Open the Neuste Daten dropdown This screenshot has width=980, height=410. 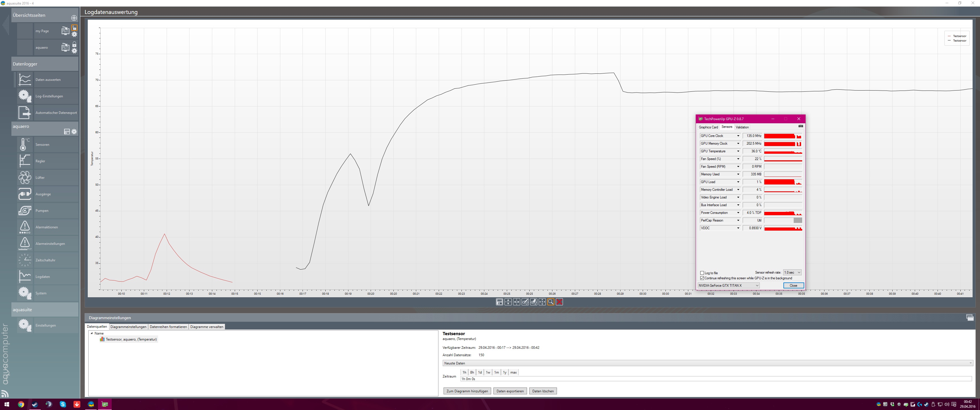(x=971, y=363)
